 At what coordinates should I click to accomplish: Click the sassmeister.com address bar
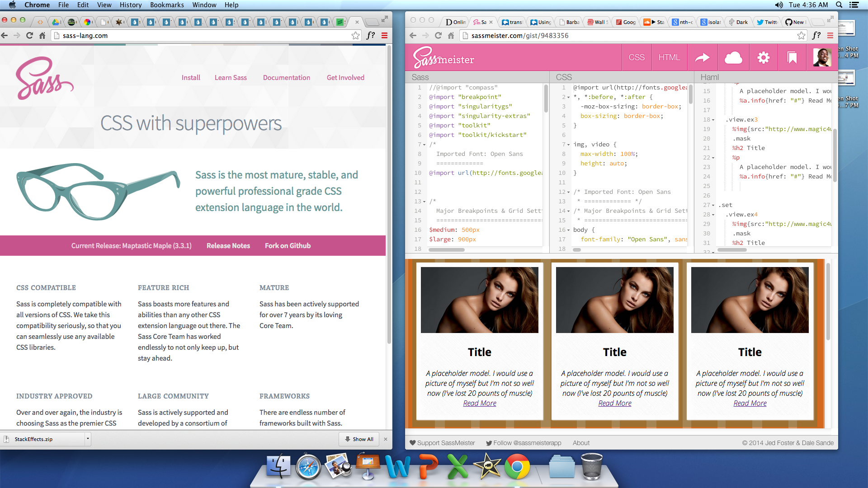pos(633,35)
